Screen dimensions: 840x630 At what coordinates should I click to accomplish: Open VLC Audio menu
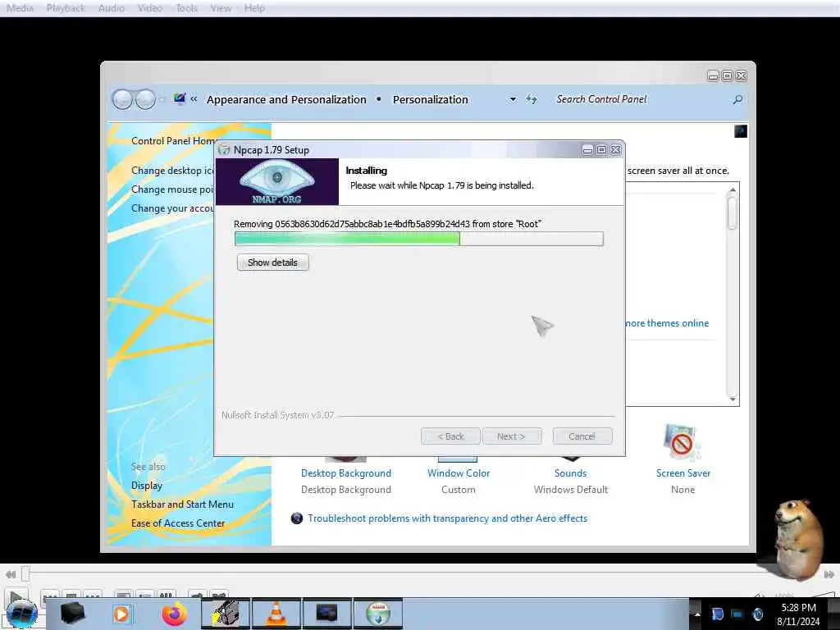tap(112, 8)
